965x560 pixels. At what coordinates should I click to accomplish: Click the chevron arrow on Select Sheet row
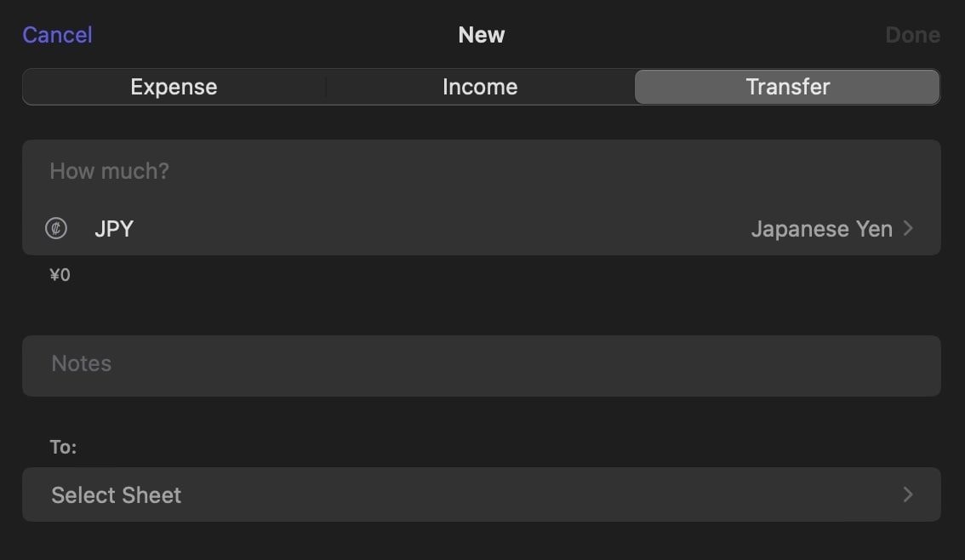point(908,494)
